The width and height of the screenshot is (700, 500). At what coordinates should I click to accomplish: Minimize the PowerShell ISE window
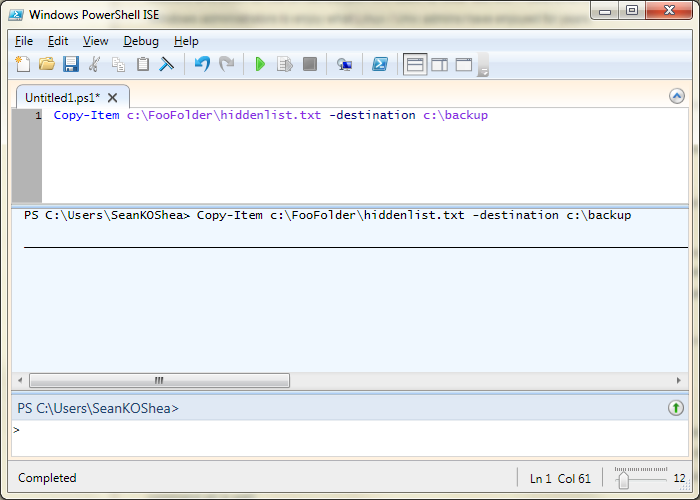pyautogui.click(x=605, y=11)
